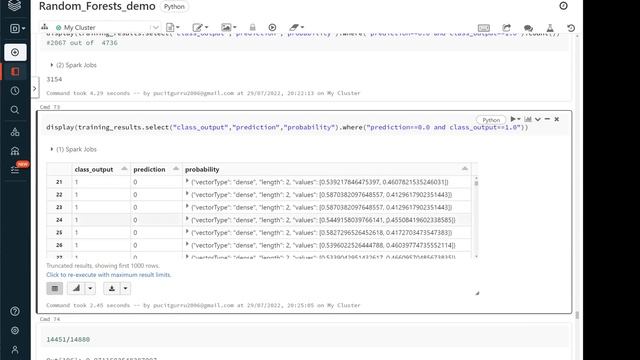
Task: Open the Help question mark icon
Action: click(x=15, y=311)
